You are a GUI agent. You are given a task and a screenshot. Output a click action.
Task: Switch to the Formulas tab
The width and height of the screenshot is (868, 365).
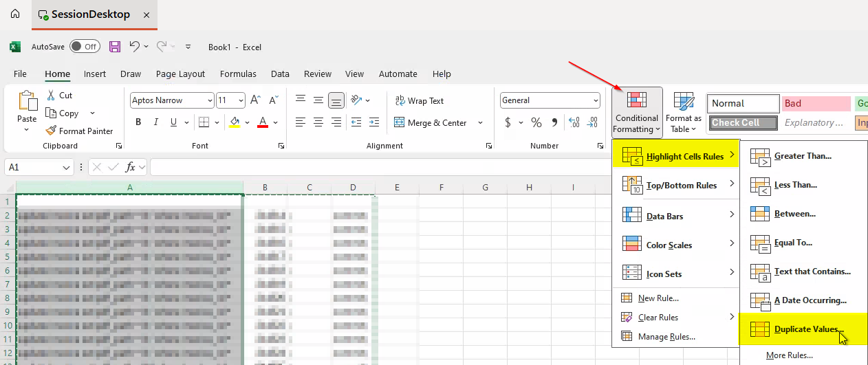point(238,74)
